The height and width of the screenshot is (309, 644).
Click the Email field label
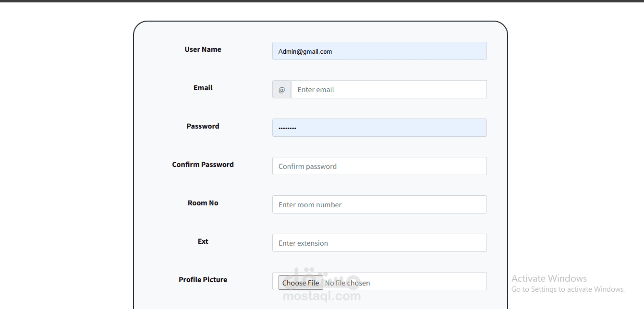(203, 88)
